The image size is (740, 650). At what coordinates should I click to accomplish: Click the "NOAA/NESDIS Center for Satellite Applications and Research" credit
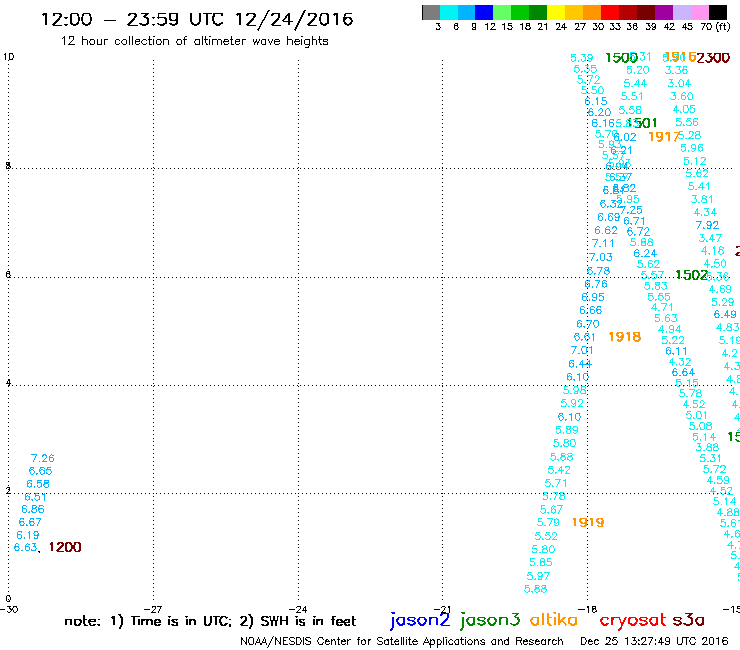402,642
